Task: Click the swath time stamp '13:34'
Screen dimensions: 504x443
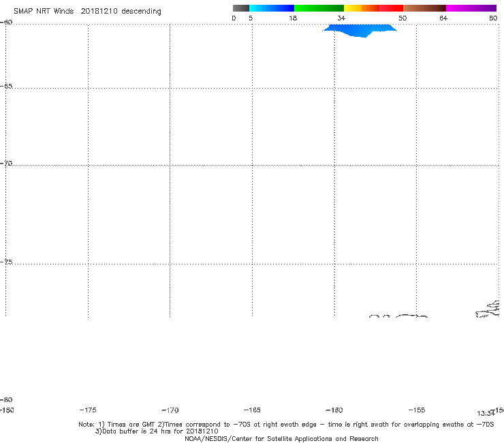Action: pyautogui.click(x=486, y=414)
